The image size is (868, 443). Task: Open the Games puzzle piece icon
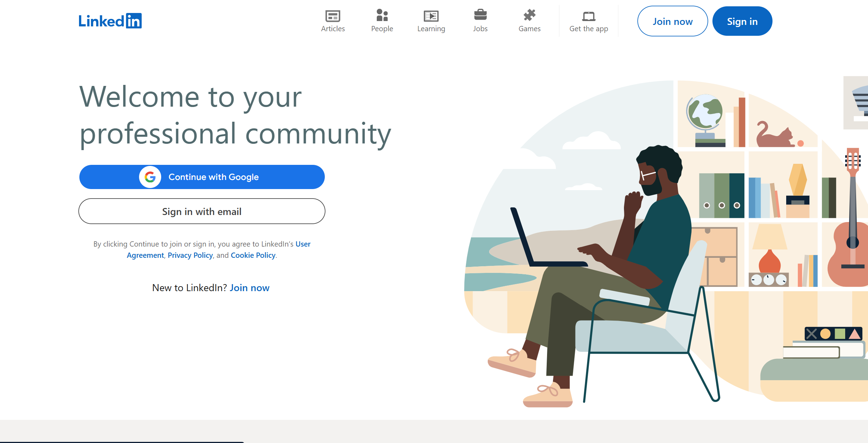(530, 15)
